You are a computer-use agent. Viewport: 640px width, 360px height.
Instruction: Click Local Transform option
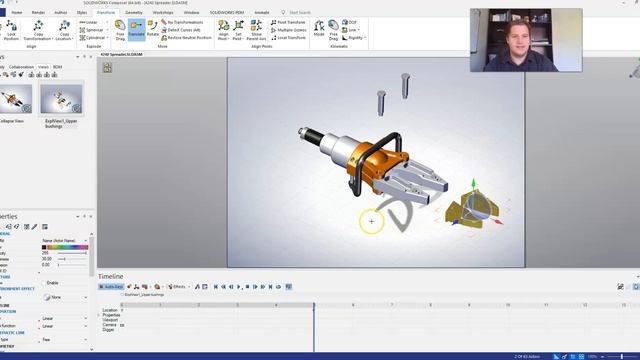[x=288, y=38]
